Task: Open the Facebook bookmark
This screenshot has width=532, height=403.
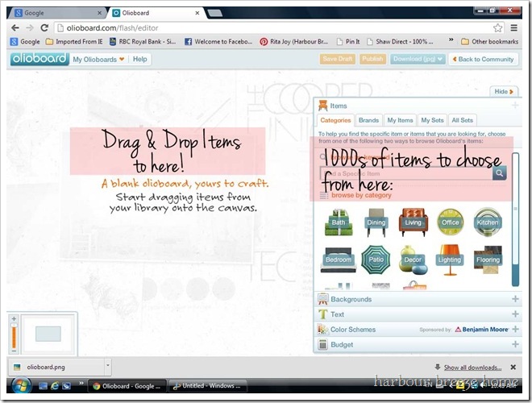Action: [218, 42]
